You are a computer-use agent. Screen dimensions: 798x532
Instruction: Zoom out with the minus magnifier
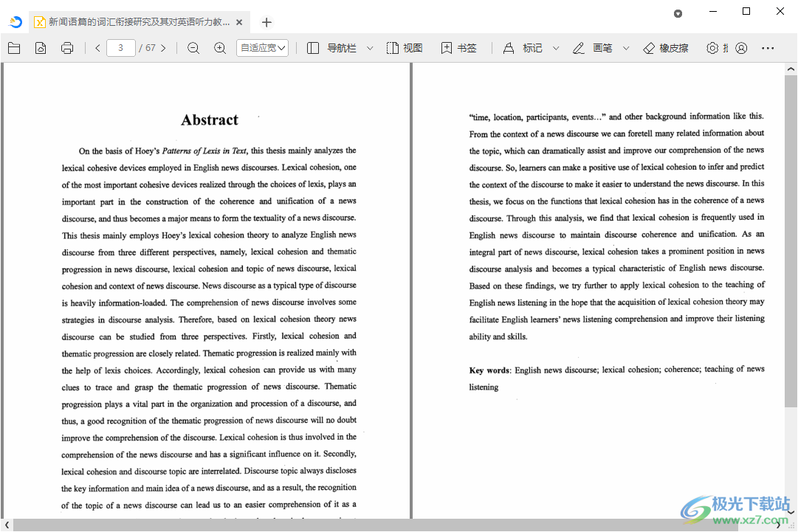click(x=193, y=48)
